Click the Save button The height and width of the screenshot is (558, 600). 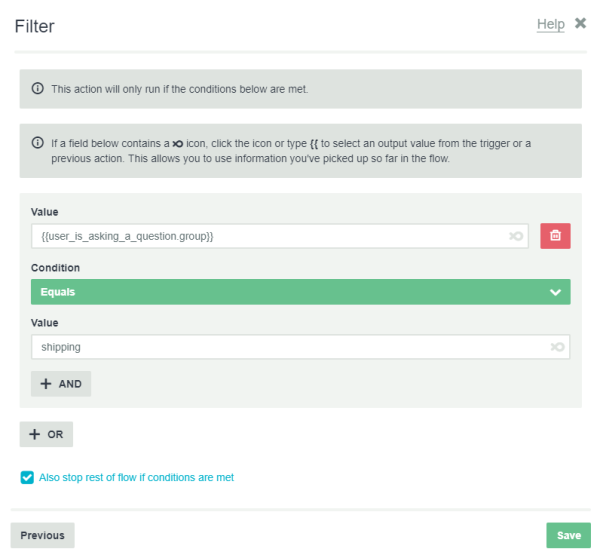568,535
